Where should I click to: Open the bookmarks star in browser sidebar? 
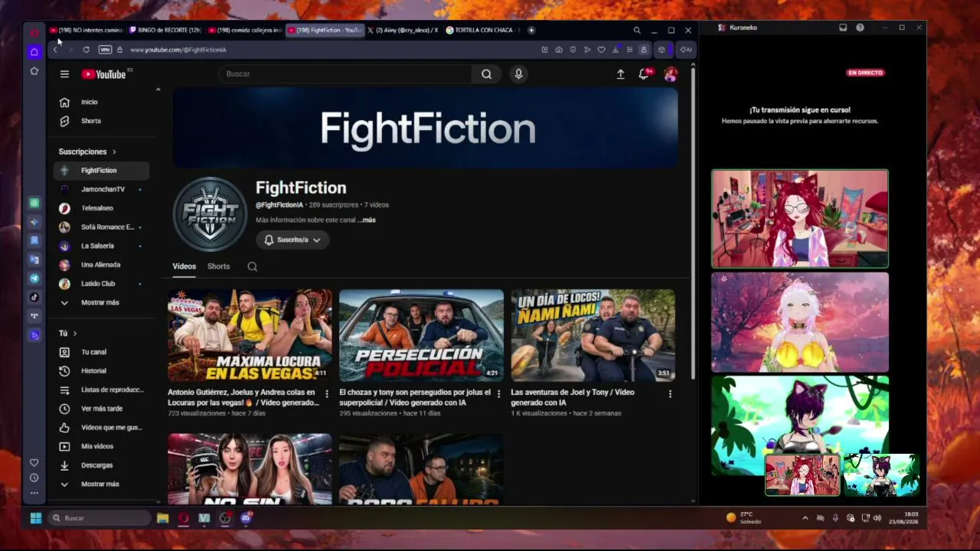point(34,70)
